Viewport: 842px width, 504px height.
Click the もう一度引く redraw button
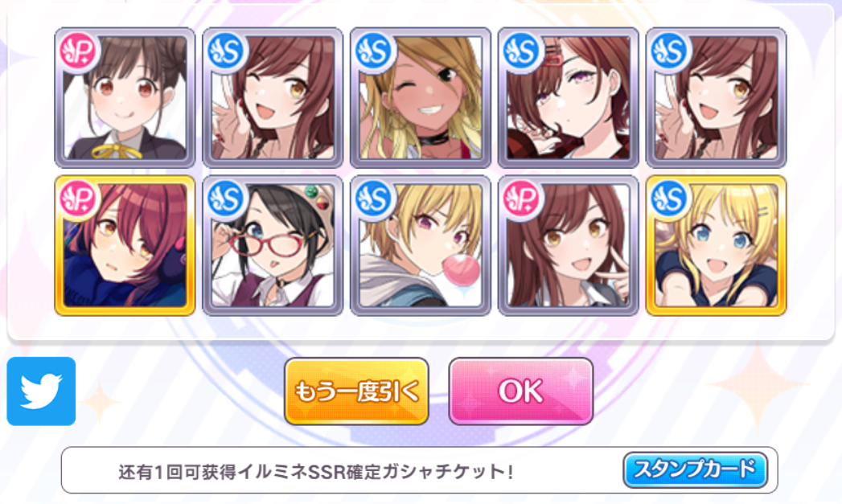coord(356,391)
